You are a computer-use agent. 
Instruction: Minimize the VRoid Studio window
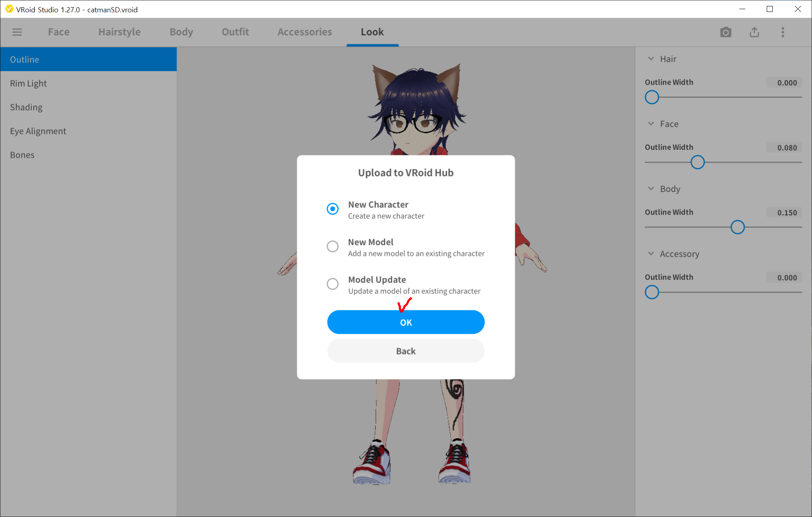(x=742, y=9)
